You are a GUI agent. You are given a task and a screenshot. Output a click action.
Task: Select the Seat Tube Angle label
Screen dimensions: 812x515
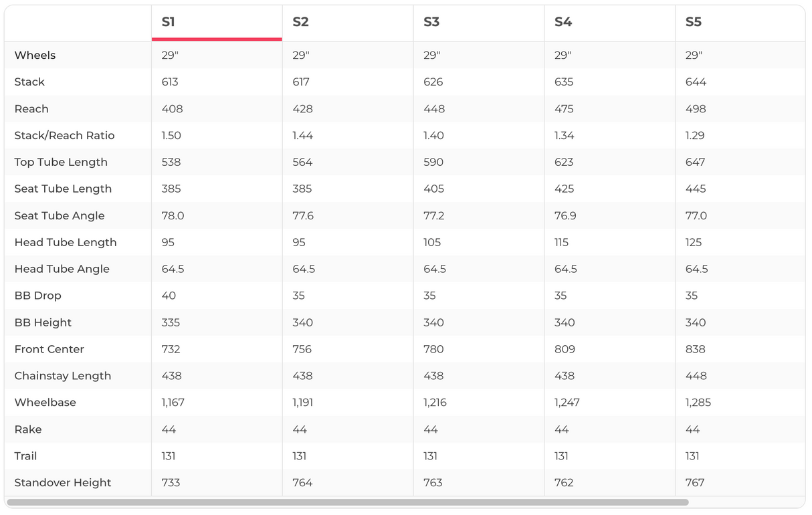[60, 215]
